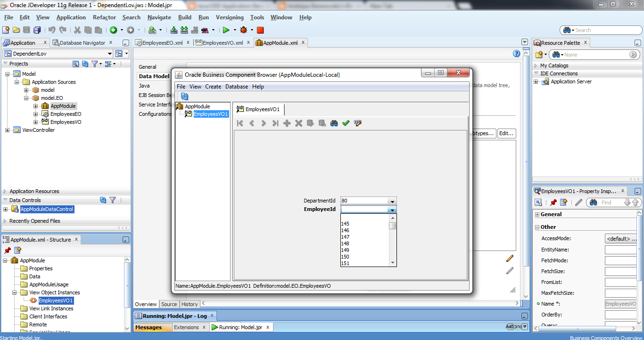Viewport: 644px width, 340px height.
Task: Open the SQL worksheet icon
Action: [x=152, y=30]
